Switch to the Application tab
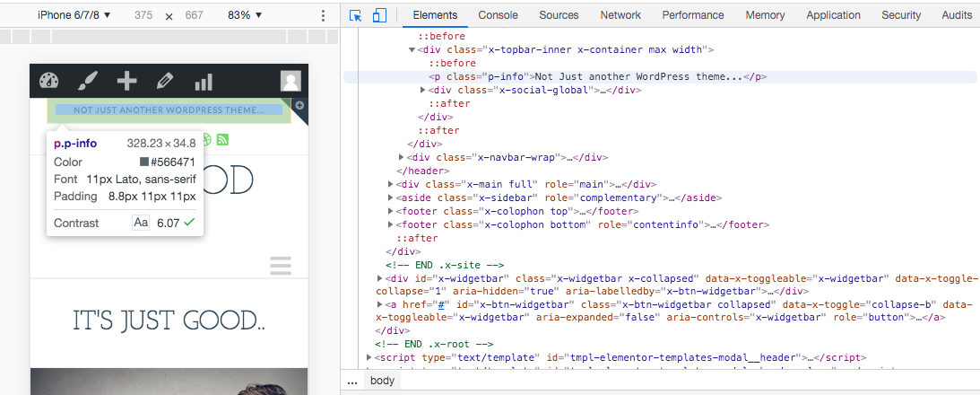Viewport: 980px width, 395px height. click(834, 15)
